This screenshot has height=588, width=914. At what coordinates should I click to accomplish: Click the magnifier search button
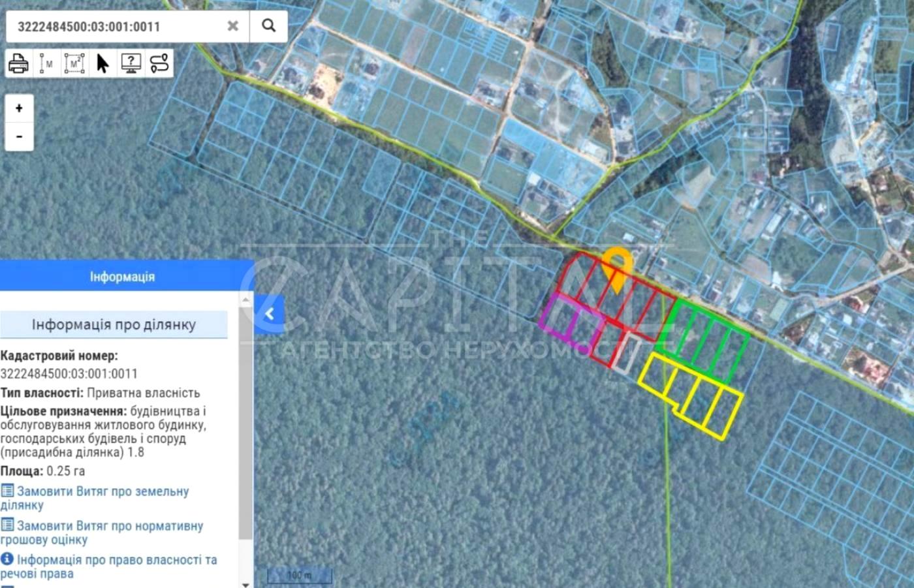[268, 26]
